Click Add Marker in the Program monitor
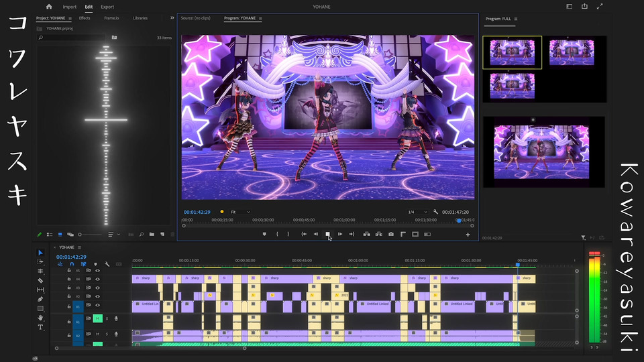The height and width of the screenshot is (362, 644). point(264,234)
